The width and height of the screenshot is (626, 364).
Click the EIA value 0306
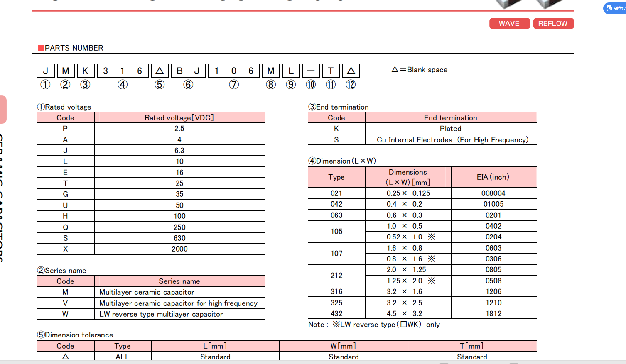tap(493, 259)
